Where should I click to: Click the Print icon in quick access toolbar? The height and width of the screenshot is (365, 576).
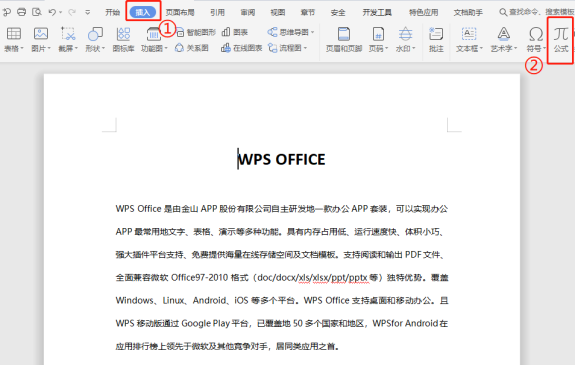[x=22, y=12]
